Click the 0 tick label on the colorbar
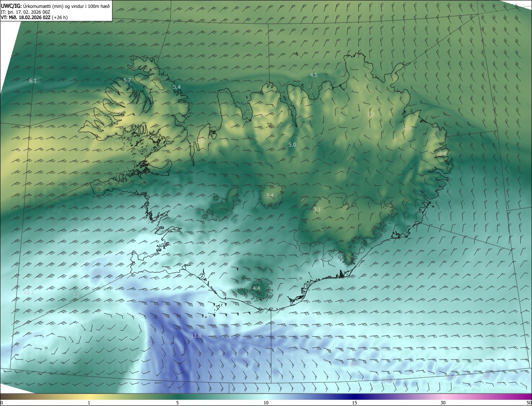The width and height of the screenshot is (532, 406). click(2, 403)
